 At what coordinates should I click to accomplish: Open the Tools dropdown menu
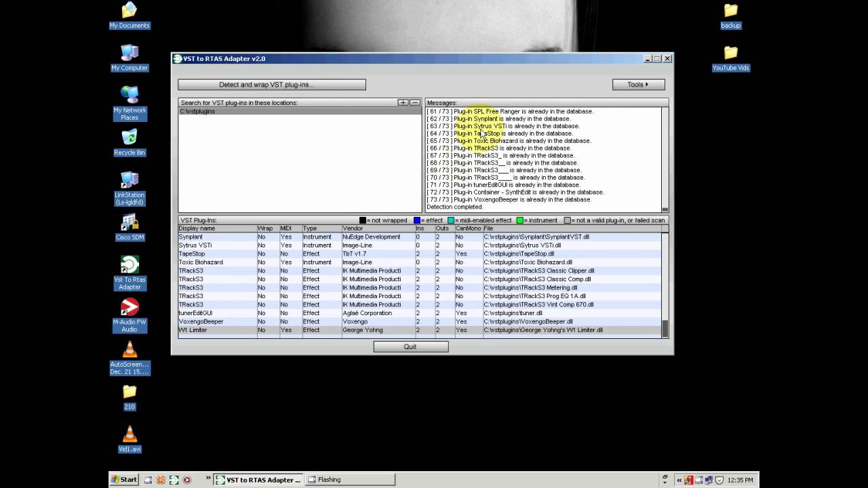click(x=638, y=85)
